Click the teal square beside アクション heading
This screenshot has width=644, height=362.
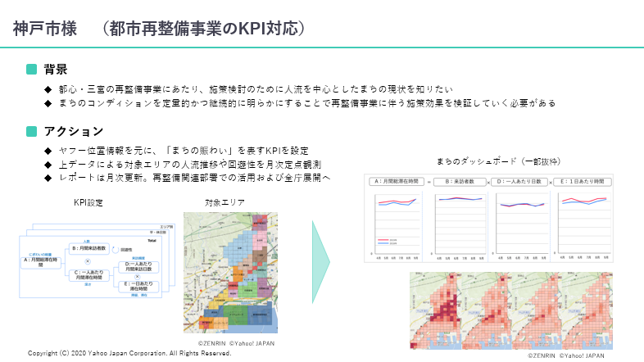32,131
